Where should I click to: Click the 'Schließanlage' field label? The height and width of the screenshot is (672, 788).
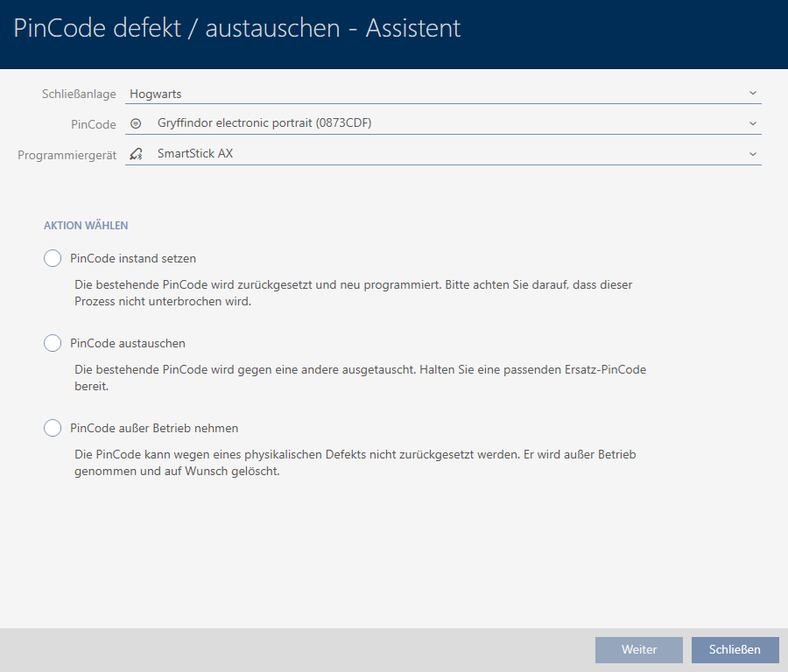79,94
